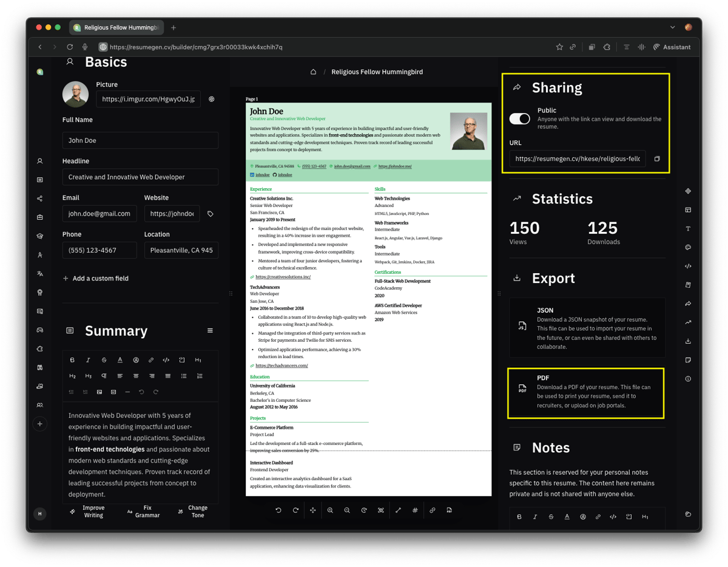Open picture options beside the image URL
Viewport: 728px width, 567px height.
coord(211,99)
